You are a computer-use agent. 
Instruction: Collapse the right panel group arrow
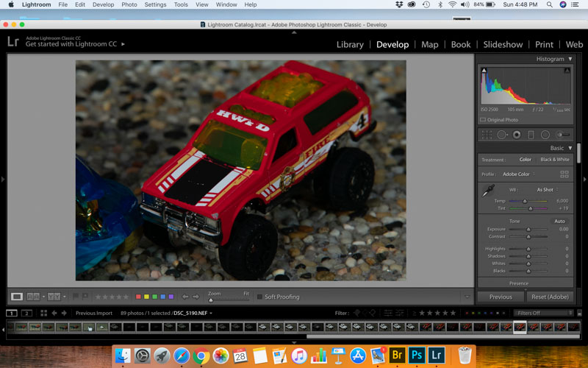point(584,180)
